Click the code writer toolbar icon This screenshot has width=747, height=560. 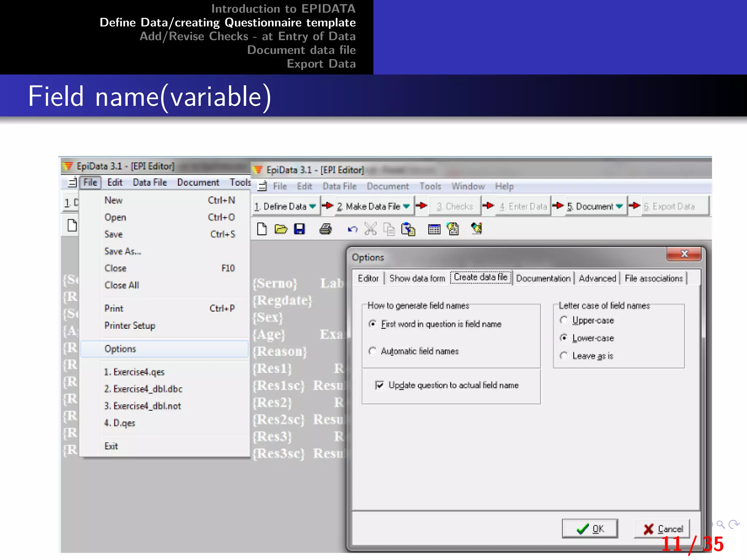click(x=453, y=229)
